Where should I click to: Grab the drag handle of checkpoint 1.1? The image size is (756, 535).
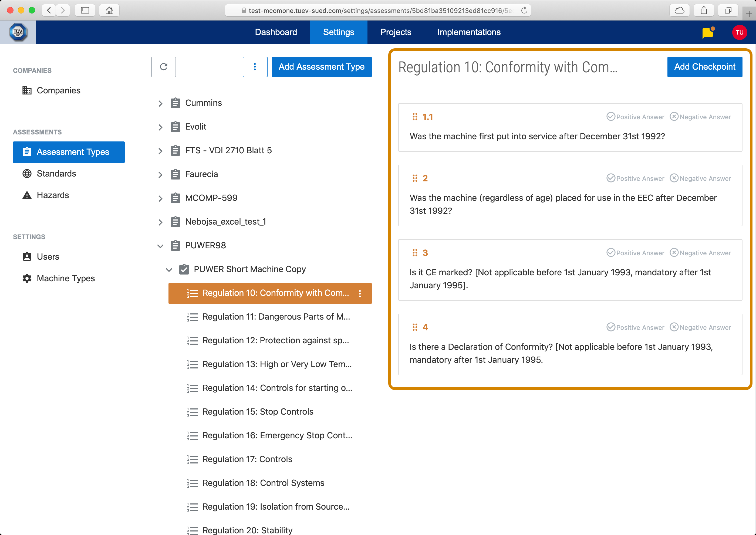click(x=414, y=117)
